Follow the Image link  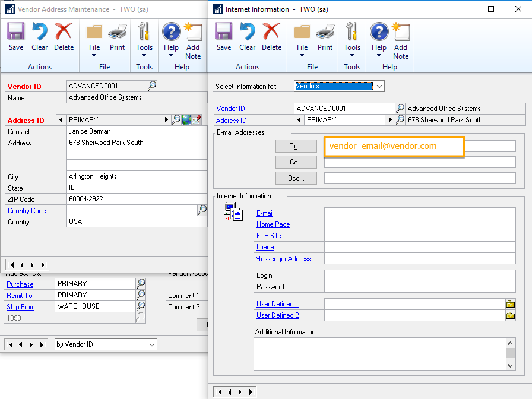point(265,247)
